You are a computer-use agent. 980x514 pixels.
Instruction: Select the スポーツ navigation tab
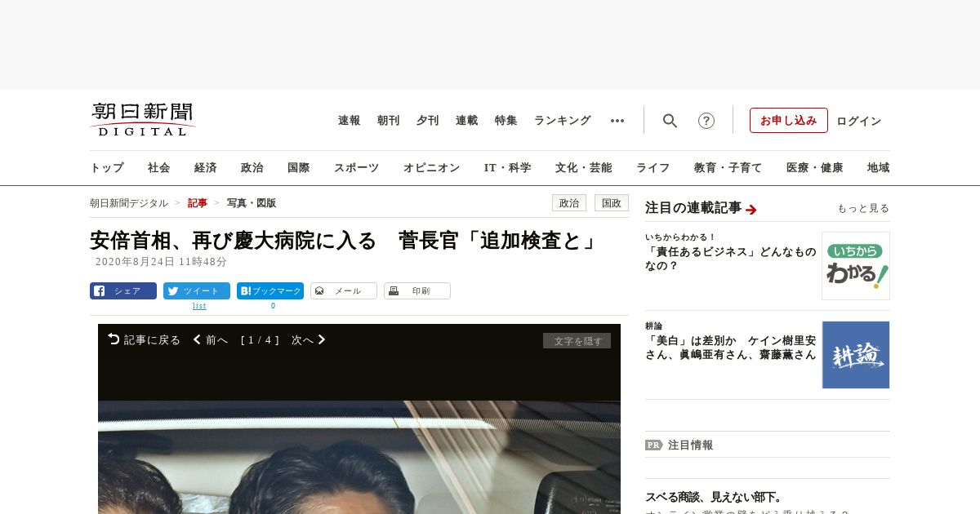[x=356, y=167]
